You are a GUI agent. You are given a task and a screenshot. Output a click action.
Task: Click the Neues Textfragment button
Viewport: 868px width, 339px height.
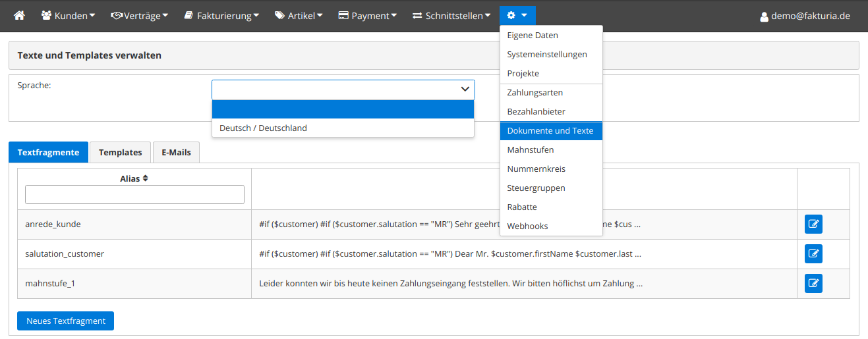65,321
